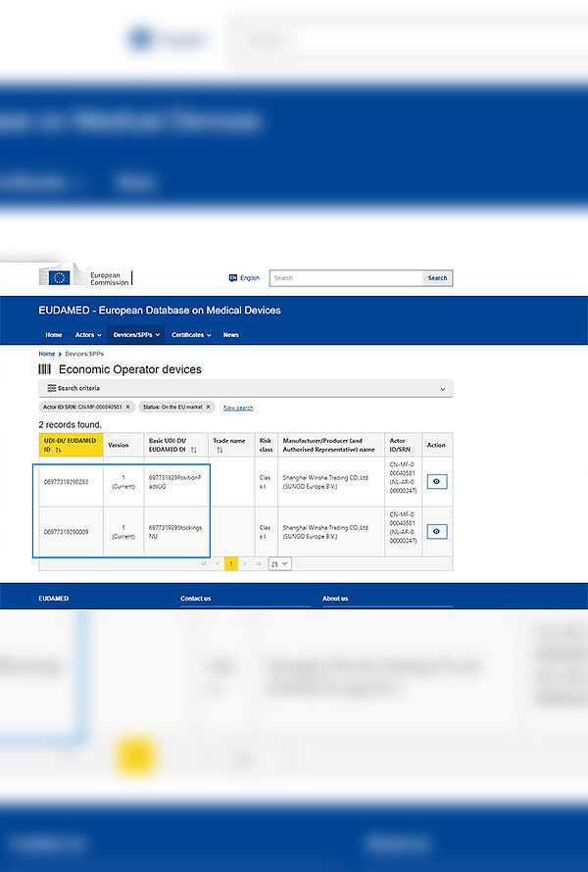Click the language selector icon beside English

tap(232, 278)
